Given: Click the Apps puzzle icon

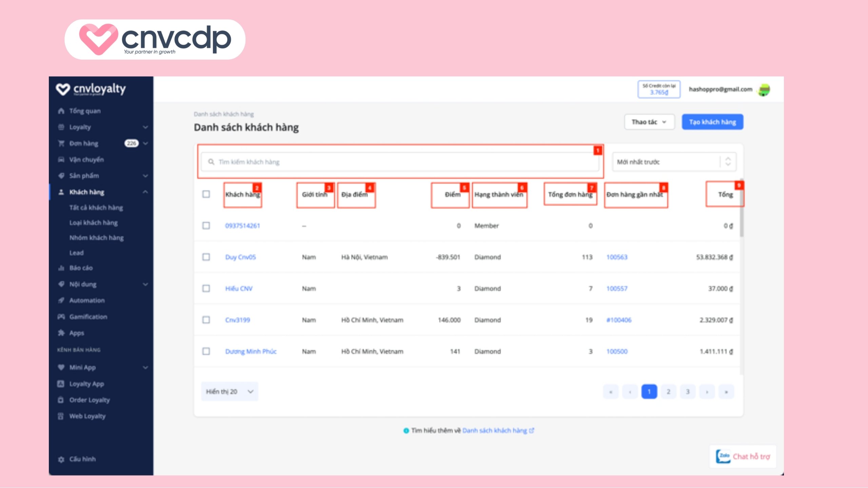Looking at the screenshot, I should (x=61, y=333).
